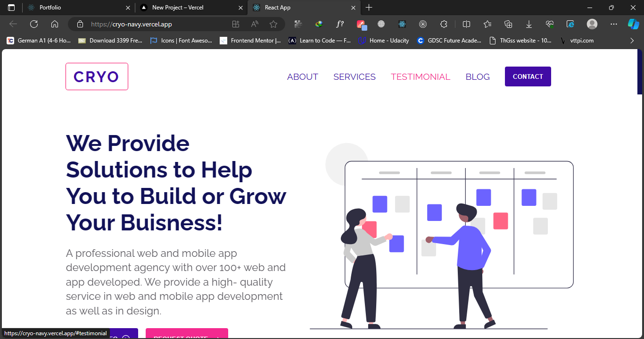The width and height of the screenshot is (644, 339).
Task: Select the TESTIMONIAL navigation menu item
Action: pyautogui.click(x=421, y=76)
